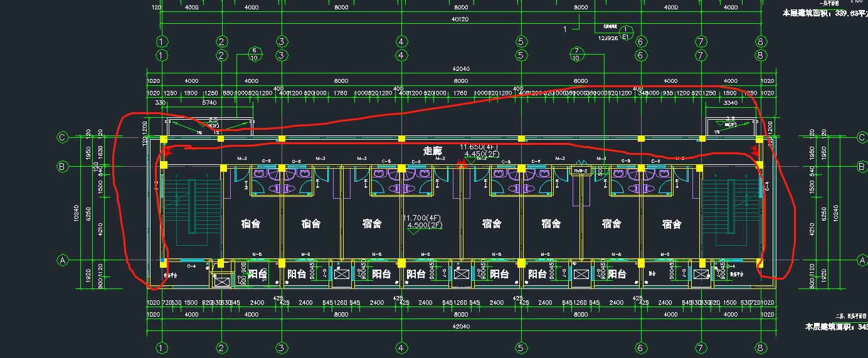Screen dimensions: 868x358
Task: Select the crossed shaft box near bottom axis 2
Action: pos(222,282)
